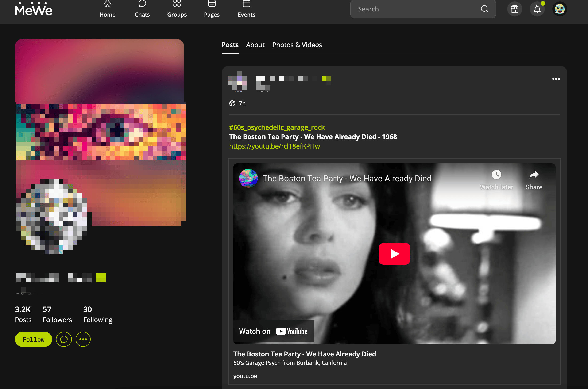The height and width of the screenshot is (389, 588).
Task: Open profile more options circle button
Action: click(83, 339)
